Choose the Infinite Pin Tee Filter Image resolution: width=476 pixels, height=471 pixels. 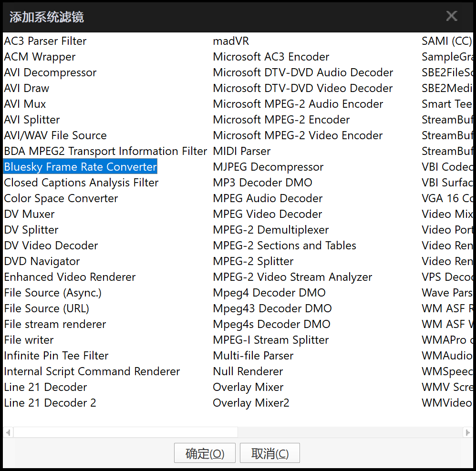pos(56,356)
